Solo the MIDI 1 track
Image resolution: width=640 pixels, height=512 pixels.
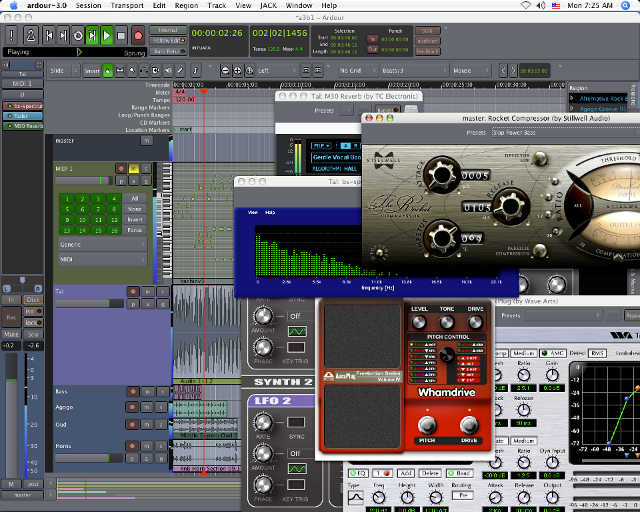tap(146, 168)
